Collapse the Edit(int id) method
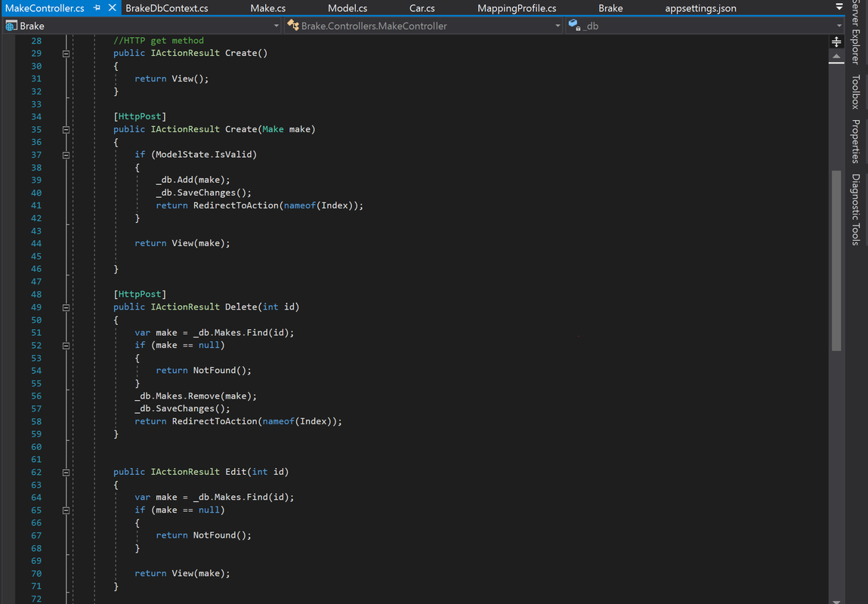Image resolution: width=868 pixels, height=604 pixels. click(x=66, y=473)
